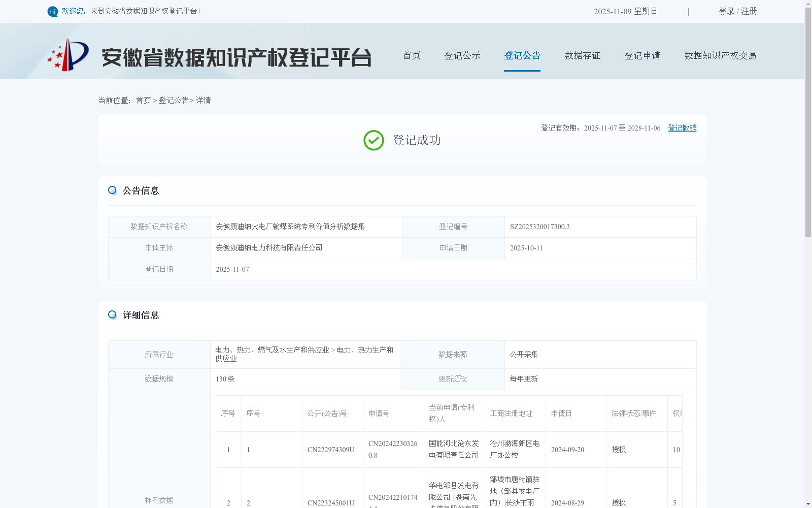
Task: Click 首页 in the breadcrumb
Action: coord(143,100)
